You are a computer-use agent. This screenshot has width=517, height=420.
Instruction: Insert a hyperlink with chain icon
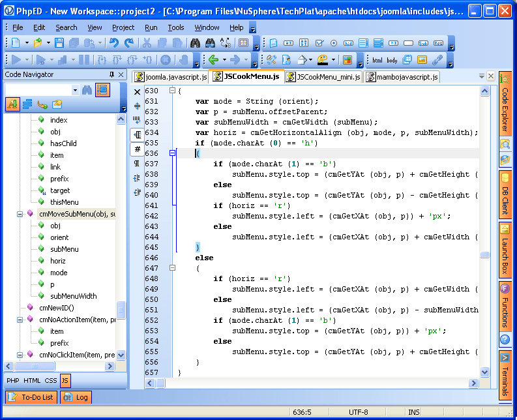(437, 60)
